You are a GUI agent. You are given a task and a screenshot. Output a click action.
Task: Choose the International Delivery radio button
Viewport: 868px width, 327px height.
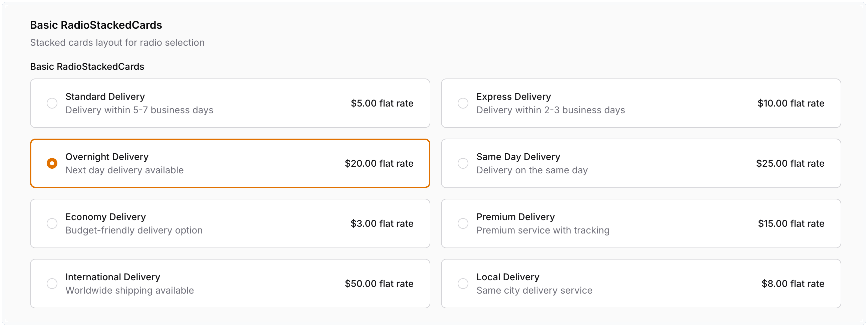coord(52,284)
